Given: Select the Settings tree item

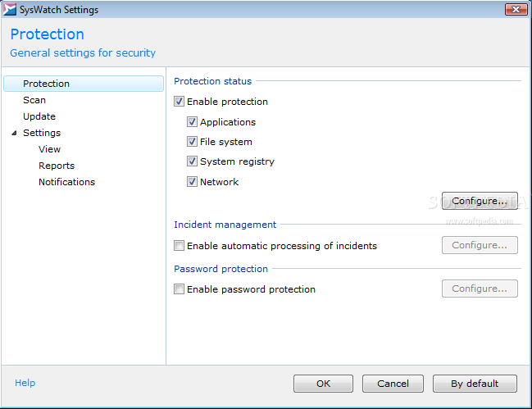Looking at the screenshot, I should coord(42,133).
